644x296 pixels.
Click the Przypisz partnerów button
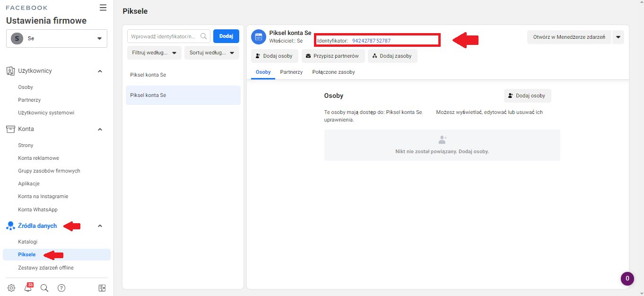[x=333, y=56]
